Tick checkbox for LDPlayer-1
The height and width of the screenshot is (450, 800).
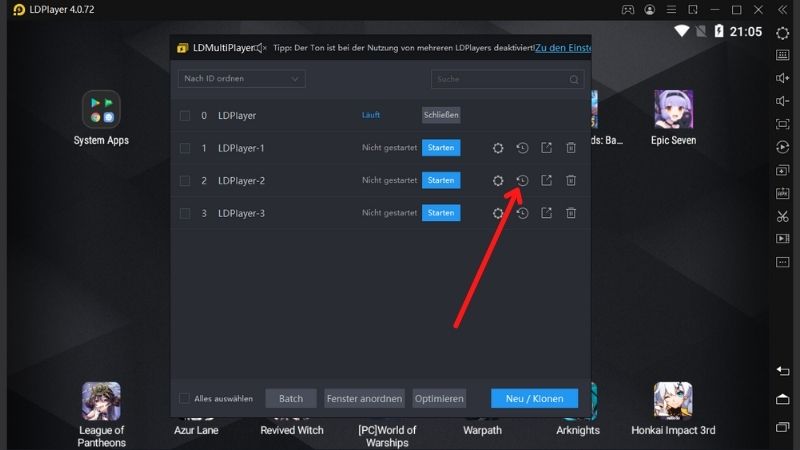(185, 148)
